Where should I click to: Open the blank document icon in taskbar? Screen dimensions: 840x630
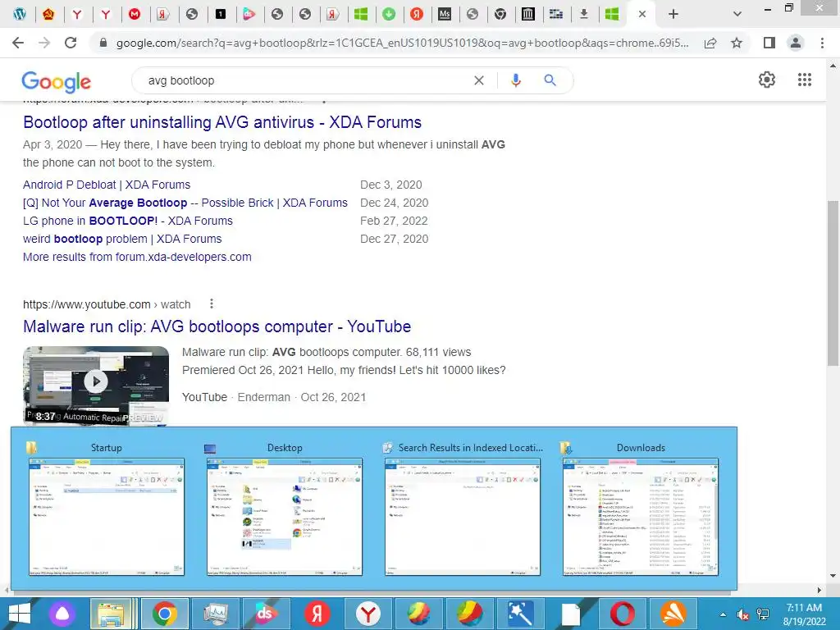point(571,614)
